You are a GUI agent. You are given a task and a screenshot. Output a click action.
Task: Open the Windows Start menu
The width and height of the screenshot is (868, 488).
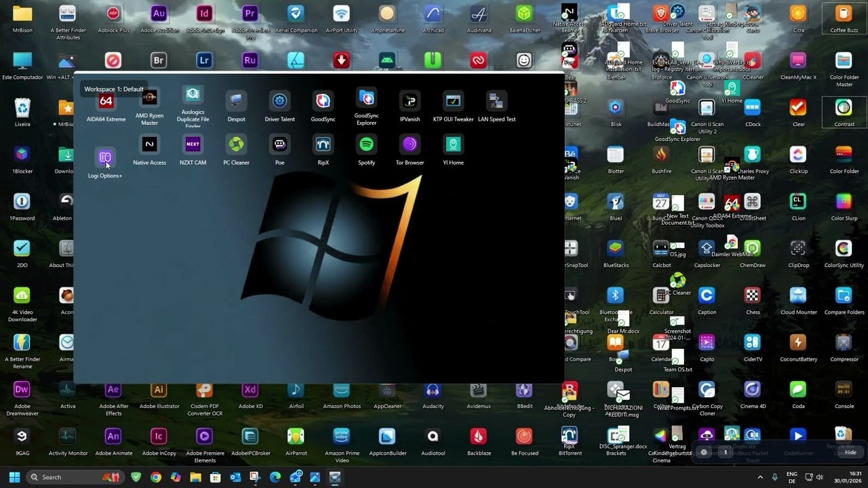point(15,476)
